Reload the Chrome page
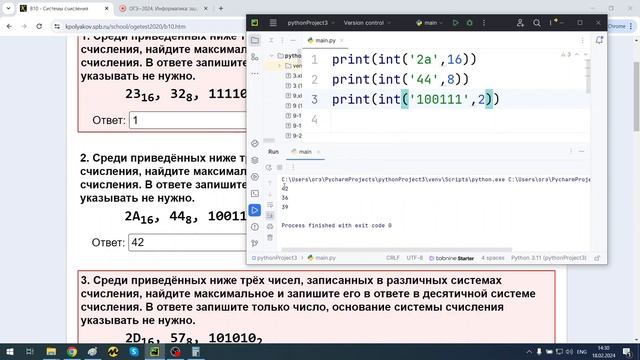 [39, 26]
